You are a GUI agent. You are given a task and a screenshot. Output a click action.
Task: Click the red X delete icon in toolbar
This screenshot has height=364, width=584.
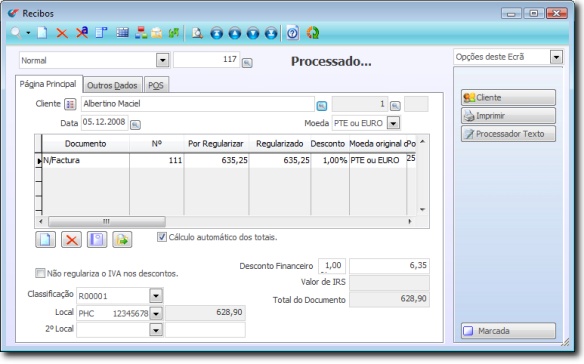[62, 33]
